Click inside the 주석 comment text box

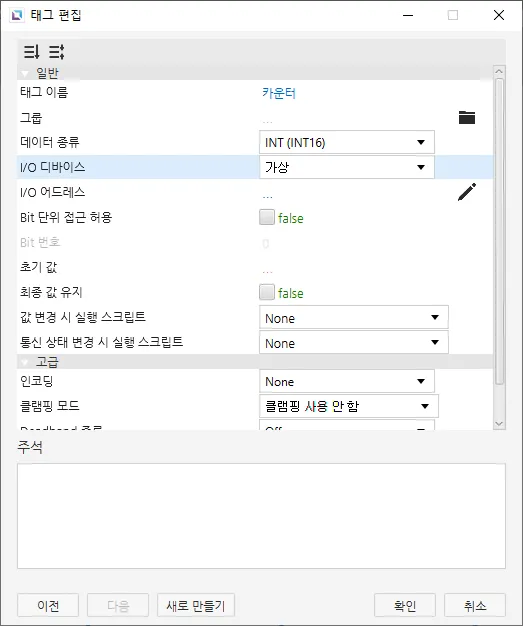pyautogui.click(x=261, y=516)
